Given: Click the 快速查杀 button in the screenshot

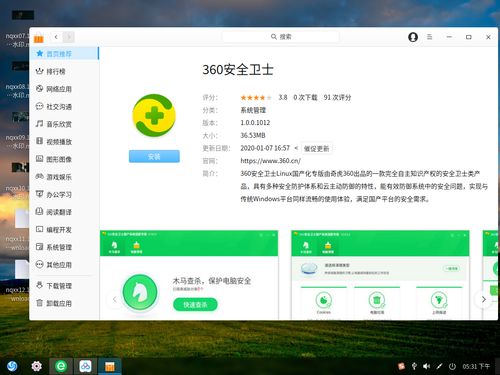Looking at the screenshot, I should (x=195, y=304).
